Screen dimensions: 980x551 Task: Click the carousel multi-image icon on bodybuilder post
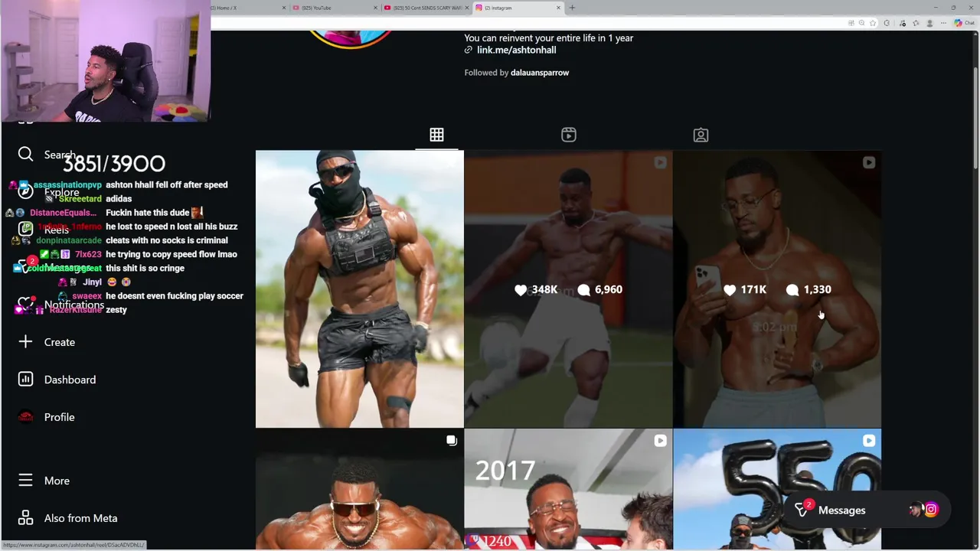click(x=452, y=441)
